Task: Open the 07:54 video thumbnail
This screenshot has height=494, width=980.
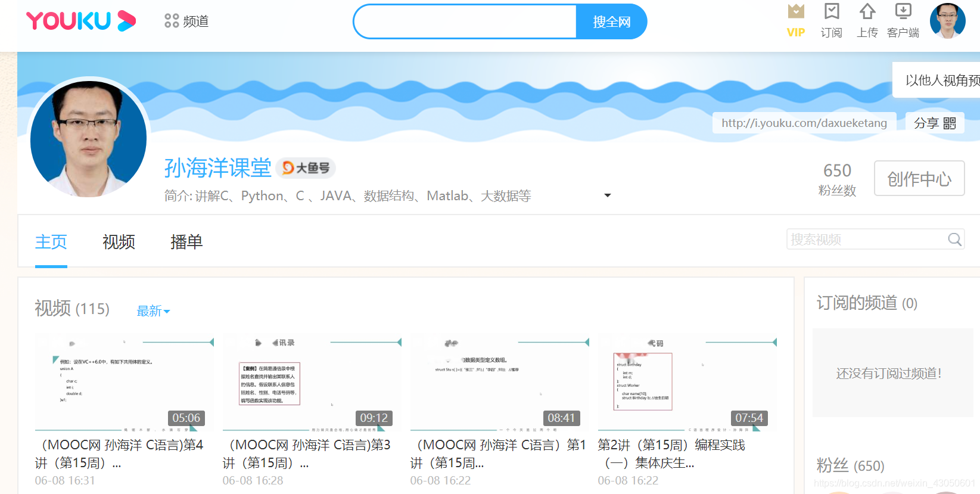Action: 687,383
